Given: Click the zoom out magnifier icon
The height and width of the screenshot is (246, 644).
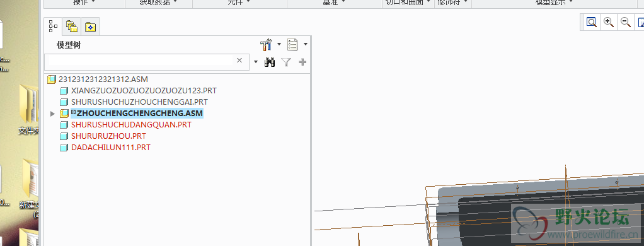Looking at the screenshot, I should (x=626, y=22).
